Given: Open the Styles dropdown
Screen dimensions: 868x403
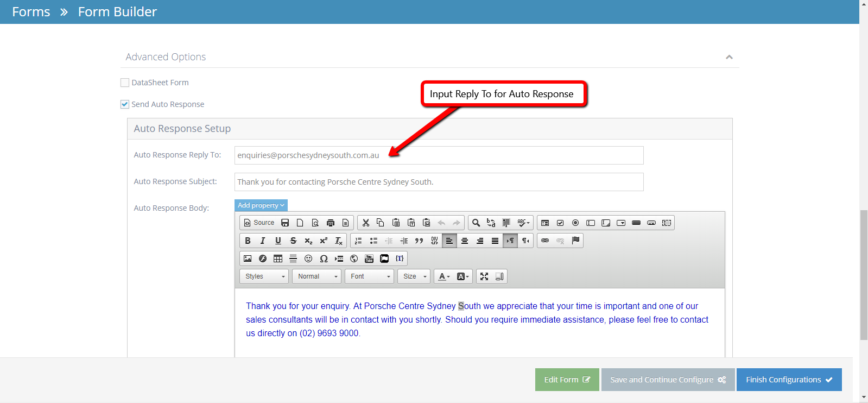Looking at the screenshot, I should [x=264, y=276].
